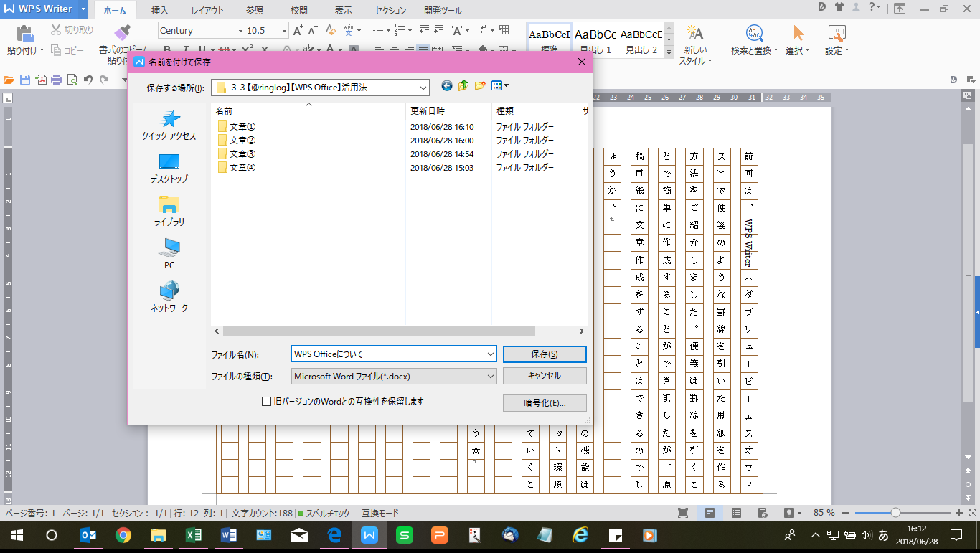This screenshot has width=980, height=553.
Task: Open the font size 10.5 dropdown
Action: [284, 31]
